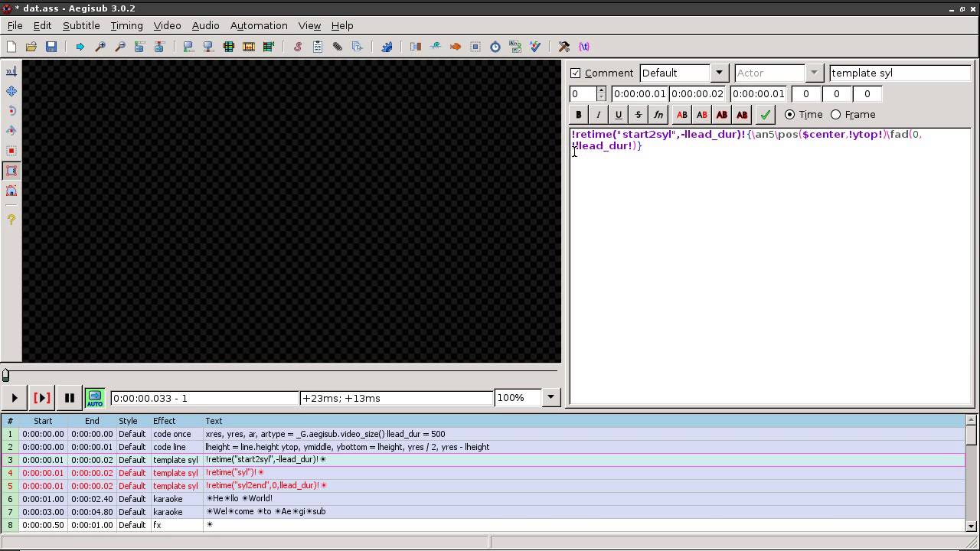
Task: Select row 1 with 'code once' effect
Action: 483,434
